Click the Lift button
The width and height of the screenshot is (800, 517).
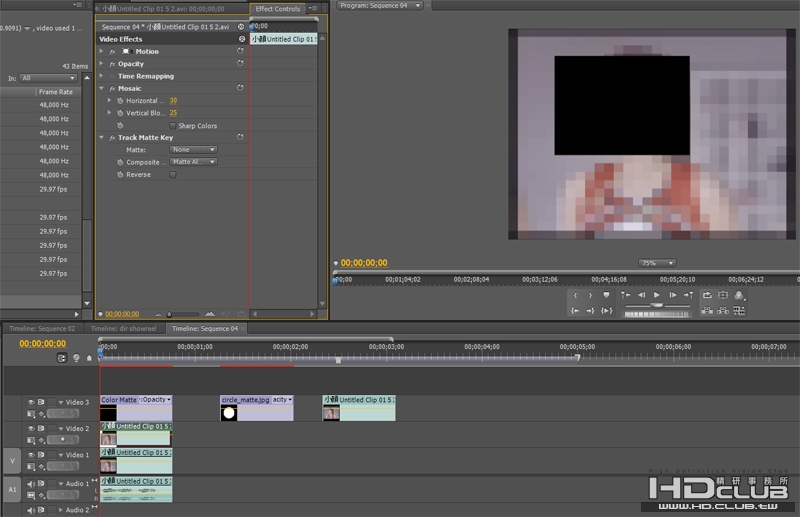click(x=707, y=310)
